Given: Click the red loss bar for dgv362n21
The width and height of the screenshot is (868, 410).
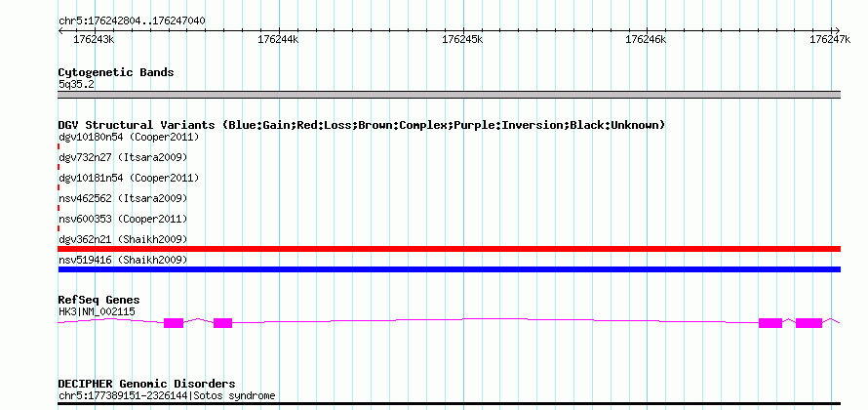Looking at the screenshot, I should tap(449, 249).
